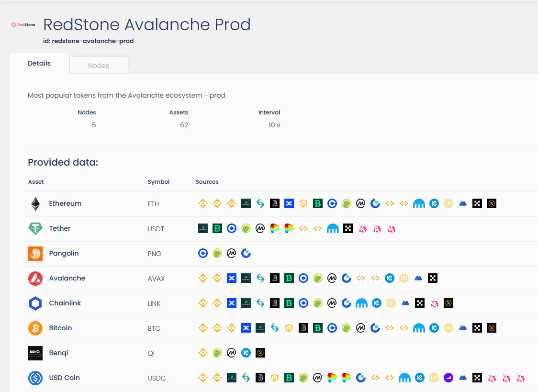The width and height of the screenshot is (538, 392).
Task: Click the green Tether asset icon
Action: pos(35,229)
